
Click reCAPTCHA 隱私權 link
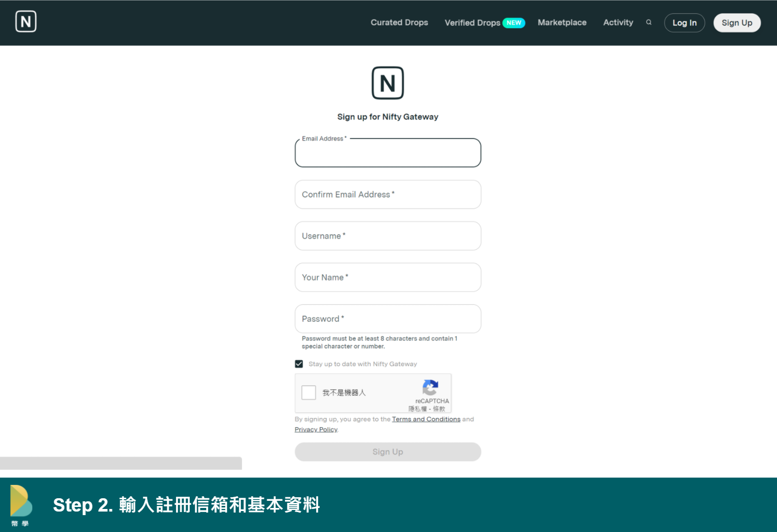point(417,409)
